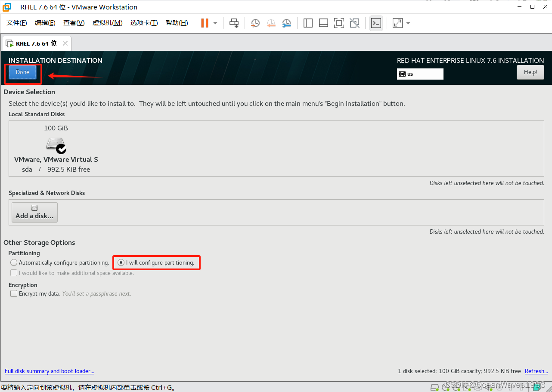This screenshot has width=552, height=392.
Task: Click the stretch guest display icon
Action: (397, 23)
